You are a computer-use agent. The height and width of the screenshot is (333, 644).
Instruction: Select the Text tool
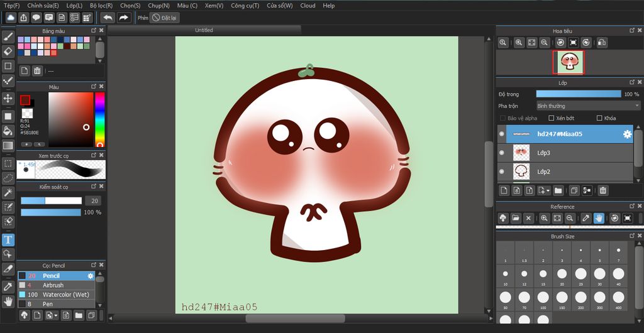point(8,240)
